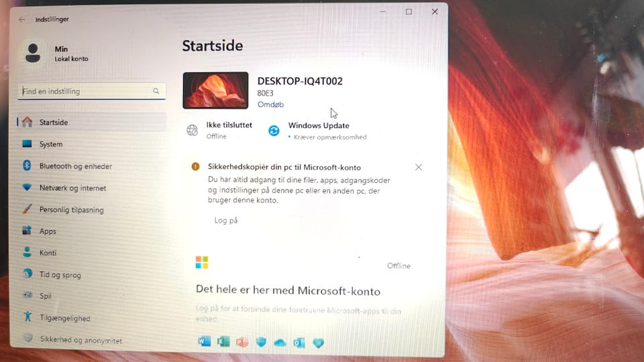Screen dimensions: 644x362
Task: Click the Wi-Fi icon for Netværk og internet
Action: [x=27, y=187]
